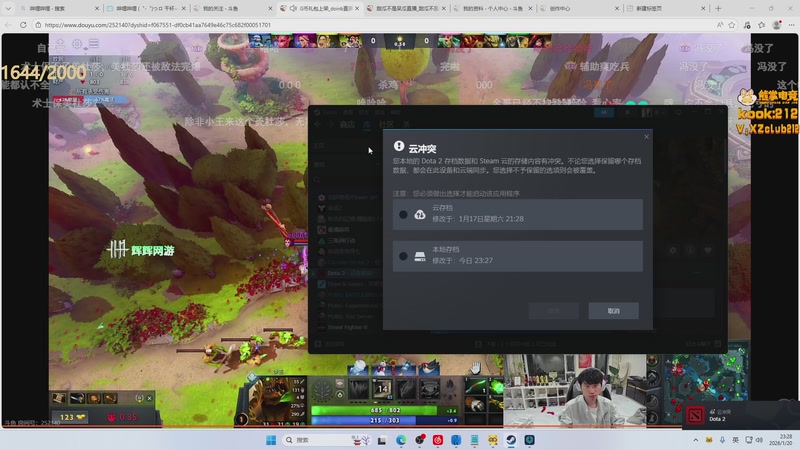Viewport: 800px width, 450px height.
Task: Select Dota 2 in the Steam library list
Action: click(x=347, y=273)
